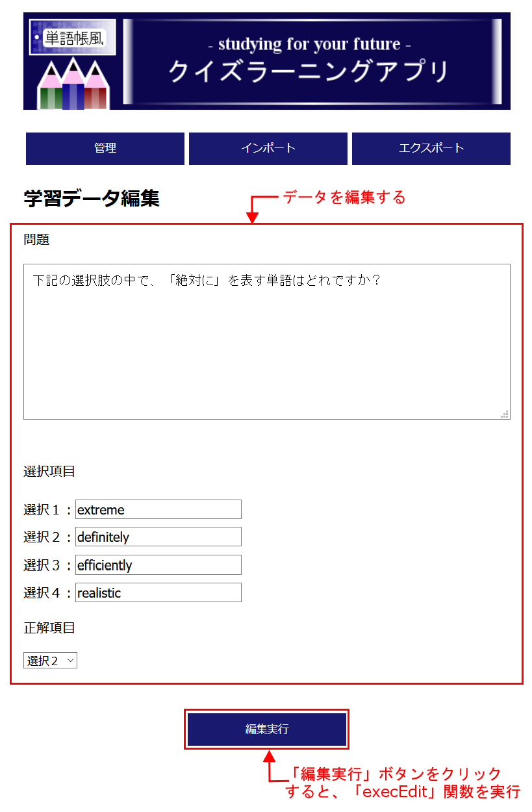Click the 選択4 field containing realistic
The width and height of the screenshot is (532, 812).
coord(158,592)
